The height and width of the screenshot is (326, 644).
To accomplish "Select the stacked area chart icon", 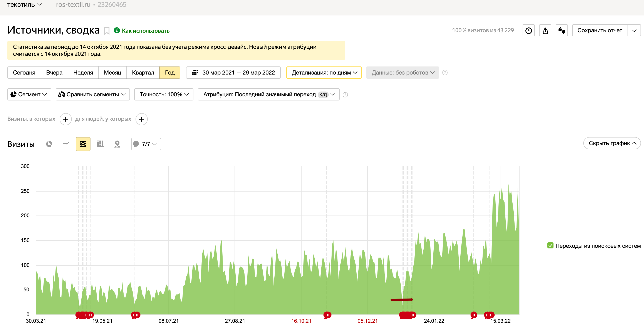I will click(x=83, y=144).
